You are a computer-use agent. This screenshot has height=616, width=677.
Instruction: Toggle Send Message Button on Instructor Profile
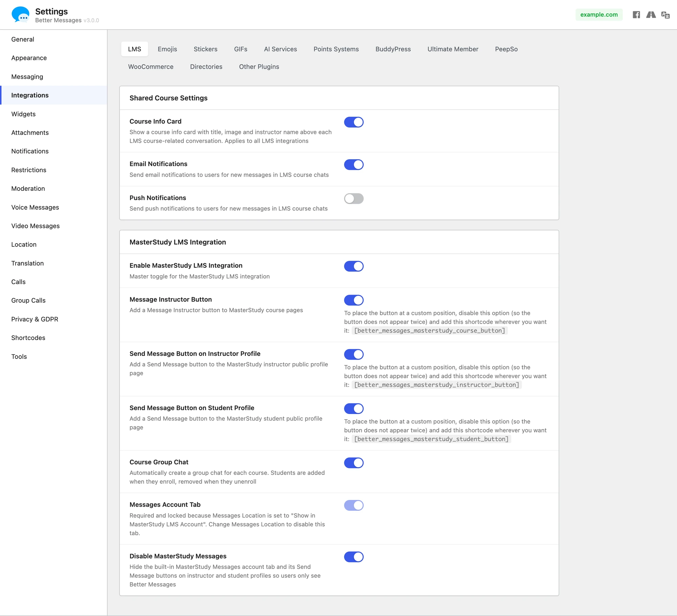click(x=354, y=354)
